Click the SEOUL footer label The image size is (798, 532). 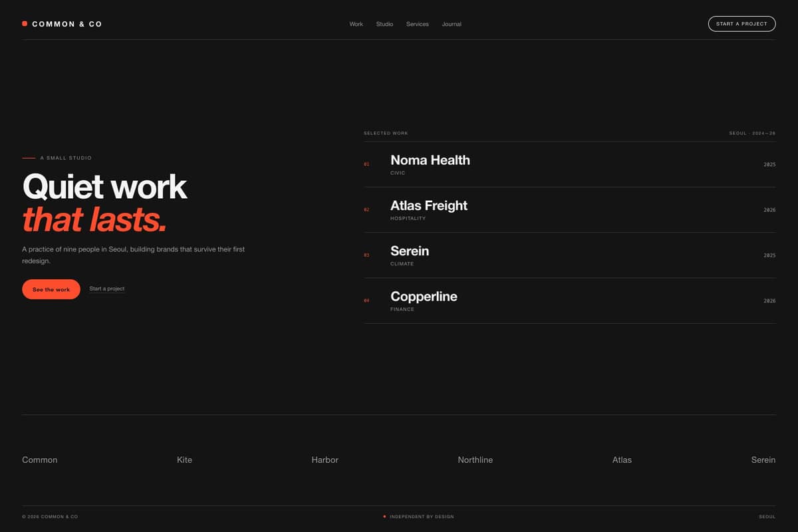click(767, 517)
